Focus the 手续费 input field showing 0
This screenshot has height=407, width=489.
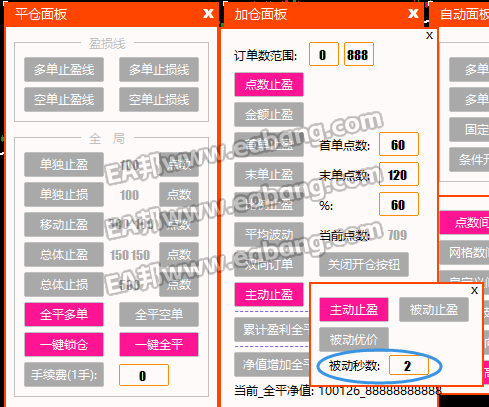click(144, 375)
